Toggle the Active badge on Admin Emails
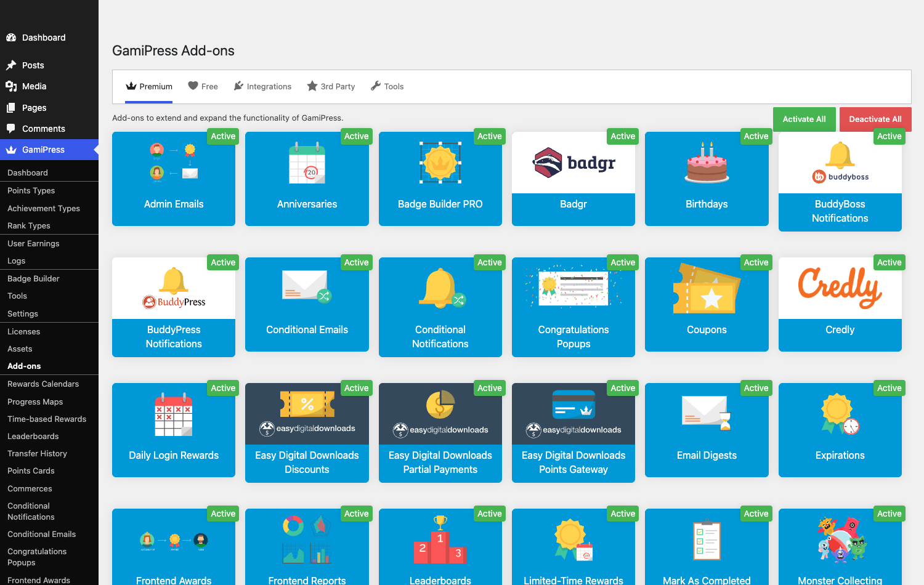The height and width of the screenshot is (585, 924). (223, 136)
